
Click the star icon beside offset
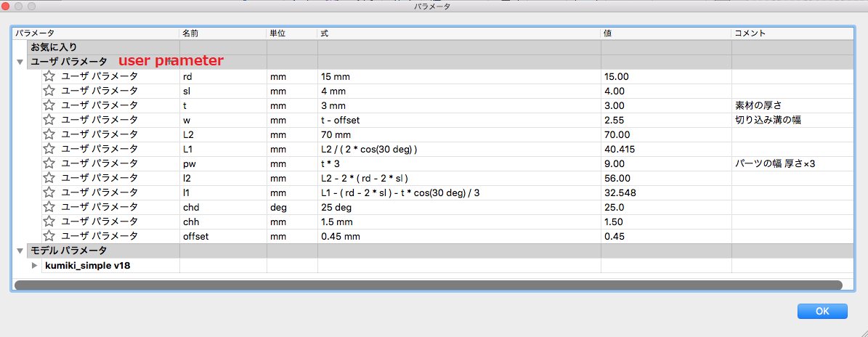coord(49,236)
